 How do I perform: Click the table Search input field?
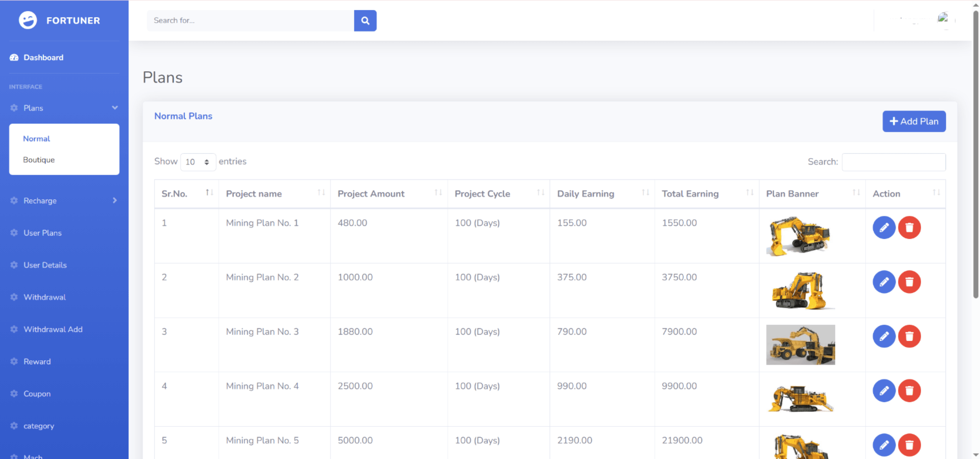pyautogui.click(x=893, y=162)
